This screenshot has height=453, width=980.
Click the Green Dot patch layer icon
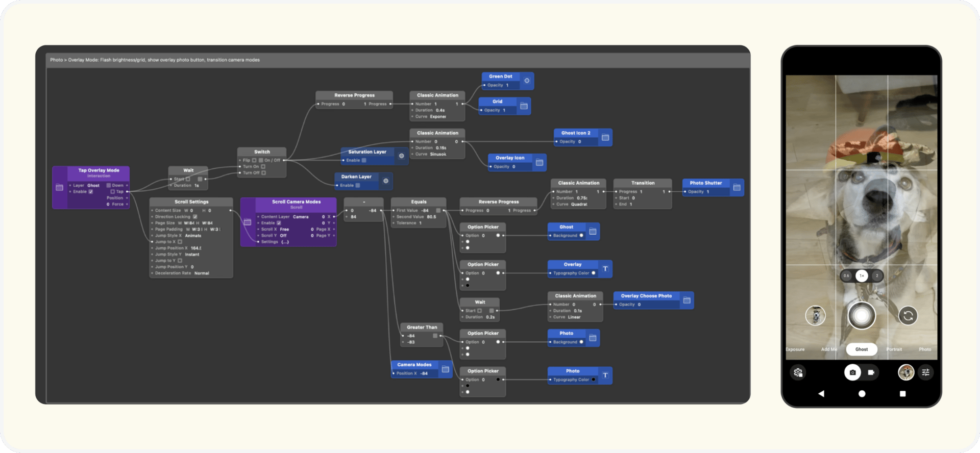[527, 81]
